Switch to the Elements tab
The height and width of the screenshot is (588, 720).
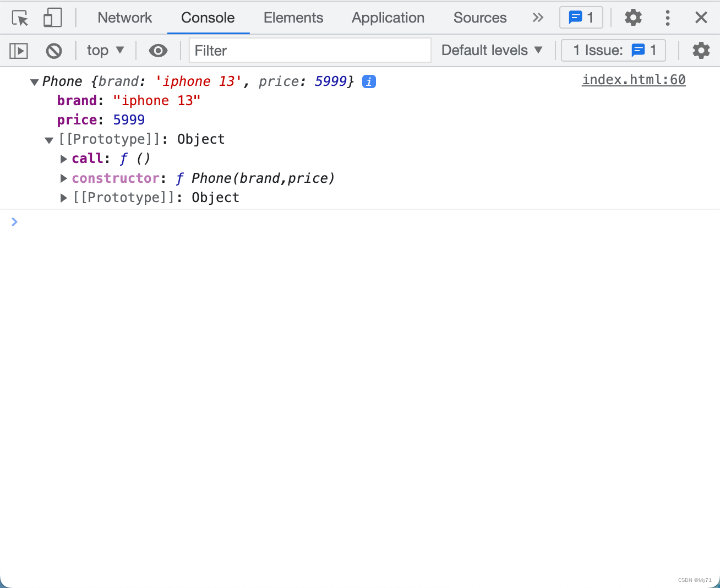pyautogui.click(x=293, y=18)
